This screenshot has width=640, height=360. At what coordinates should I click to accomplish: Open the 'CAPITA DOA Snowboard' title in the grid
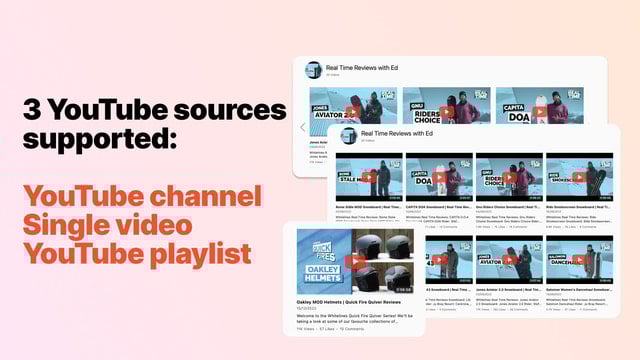coord(439,207)
